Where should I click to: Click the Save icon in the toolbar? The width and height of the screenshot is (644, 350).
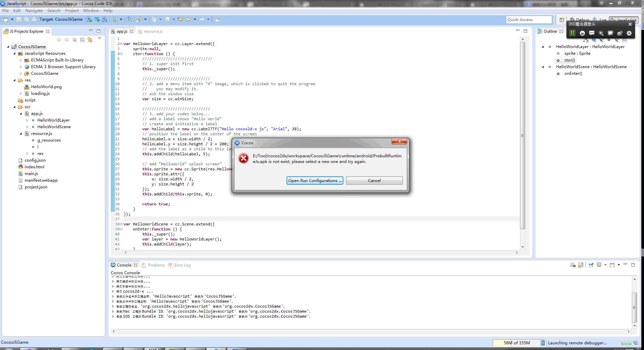[19, 19]
